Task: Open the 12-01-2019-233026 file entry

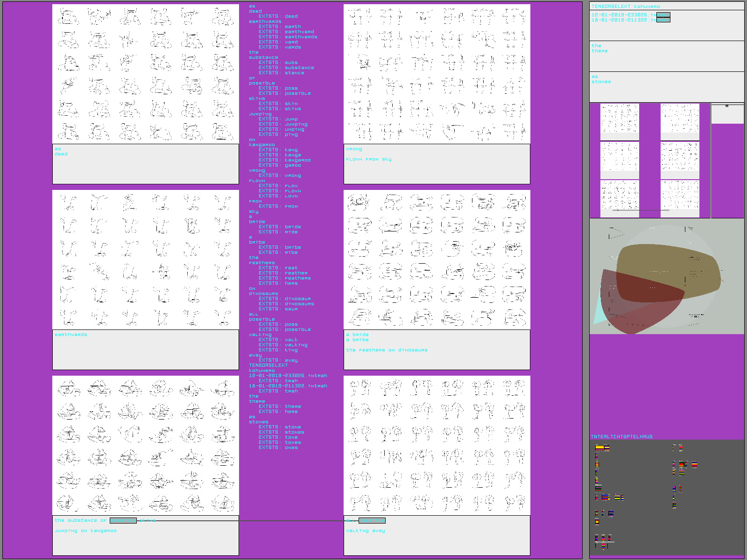Action: point(624,15)
